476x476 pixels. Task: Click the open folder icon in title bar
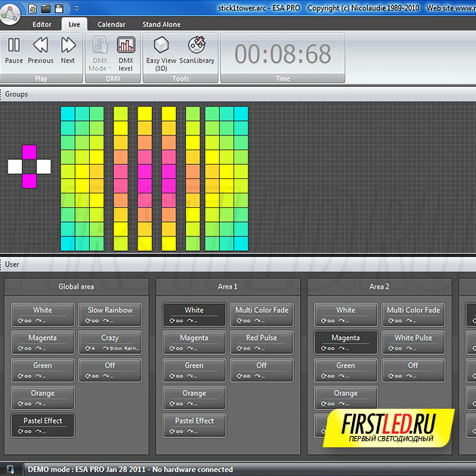(45, 8)
